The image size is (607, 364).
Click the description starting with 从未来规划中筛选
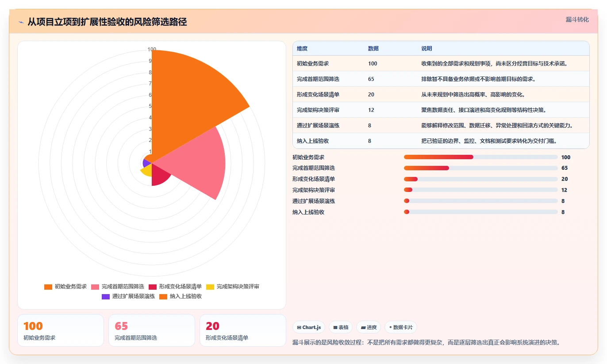474,95
